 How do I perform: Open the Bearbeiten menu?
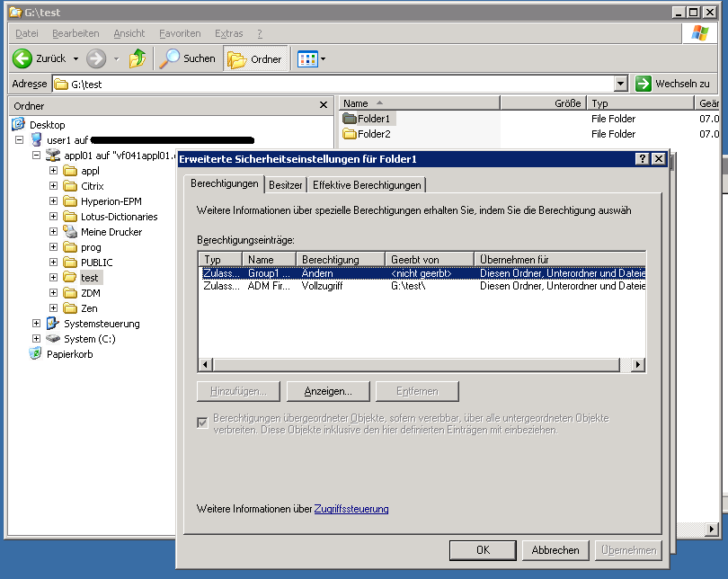pyautogui.click(x=75, y=33)
